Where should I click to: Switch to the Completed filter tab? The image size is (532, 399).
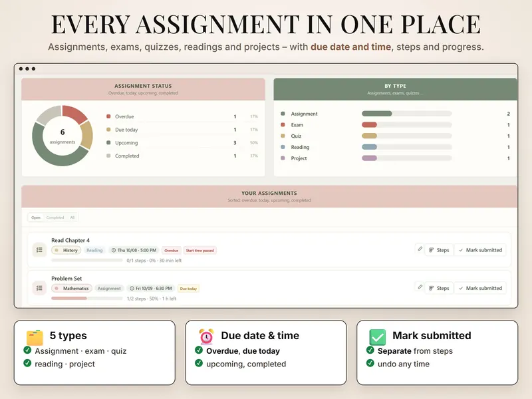pos(55,217)
